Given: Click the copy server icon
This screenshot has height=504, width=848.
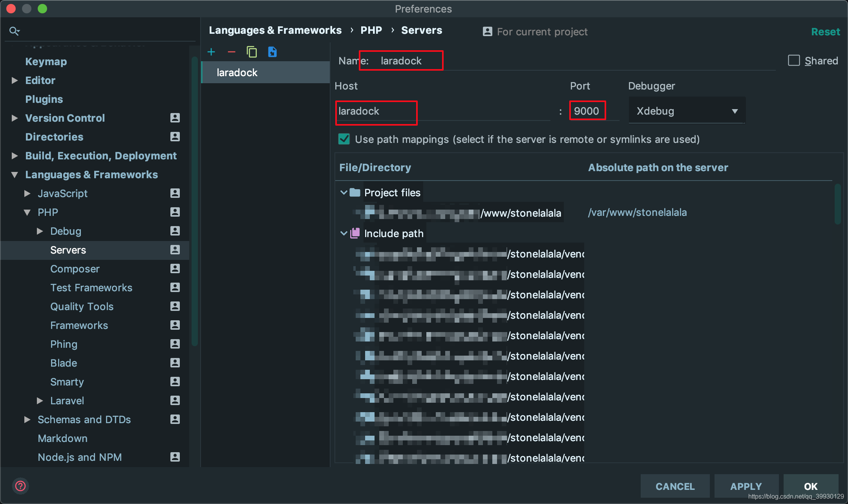Looking at the screenshot, I should [252, 52].
